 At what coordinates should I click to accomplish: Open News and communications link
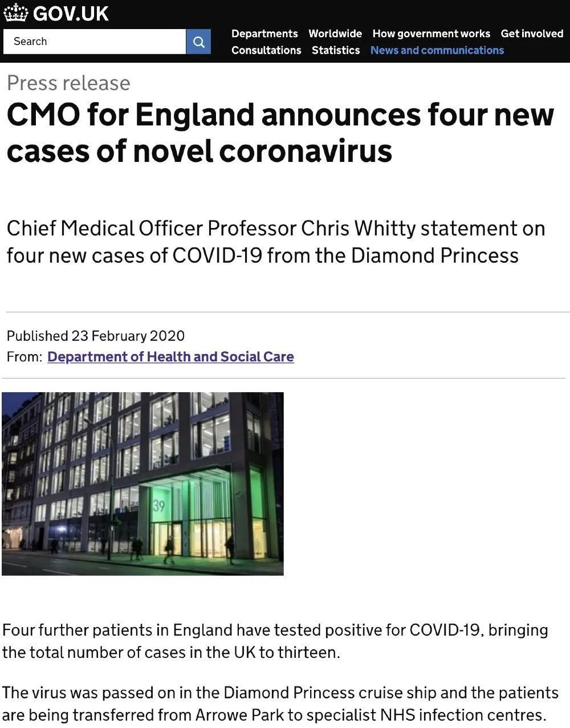(437, 50)
